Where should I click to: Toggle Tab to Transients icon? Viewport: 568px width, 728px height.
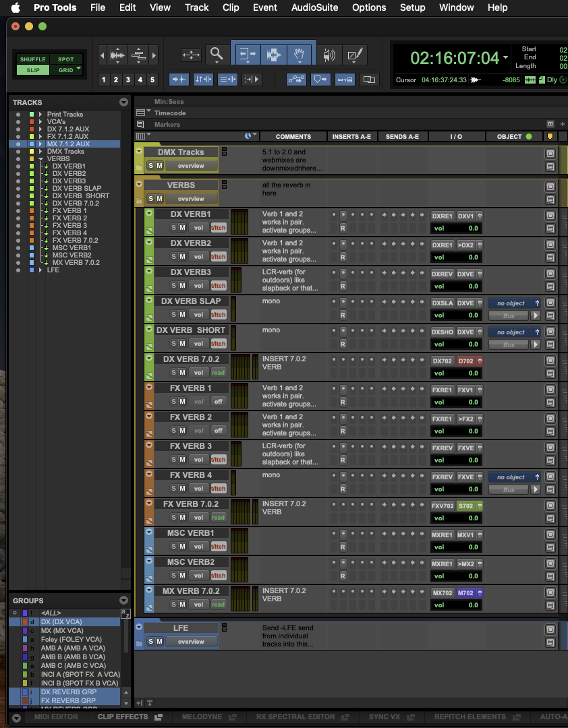point(179,80)
